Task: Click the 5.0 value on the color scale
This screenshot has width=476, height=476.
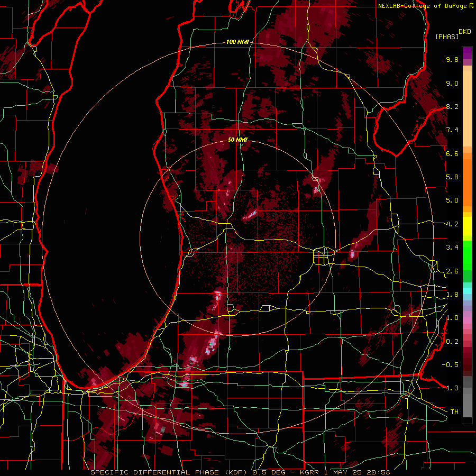Action: (452, 200)
